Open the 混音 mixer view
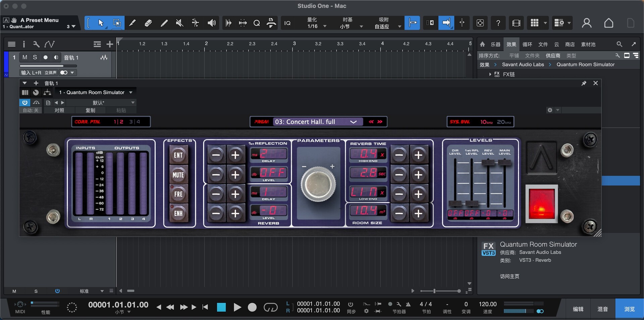644x320 pixels. coord(603,309)
